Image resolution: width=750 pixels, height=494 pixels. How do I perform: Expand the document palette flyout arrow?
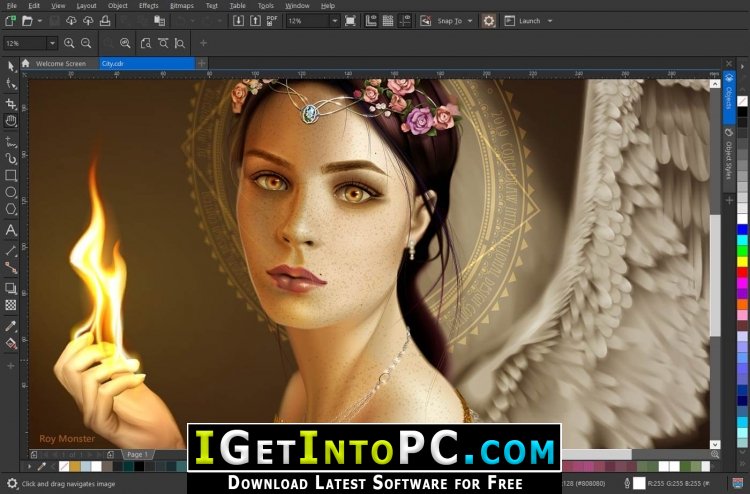click(29, 466)
